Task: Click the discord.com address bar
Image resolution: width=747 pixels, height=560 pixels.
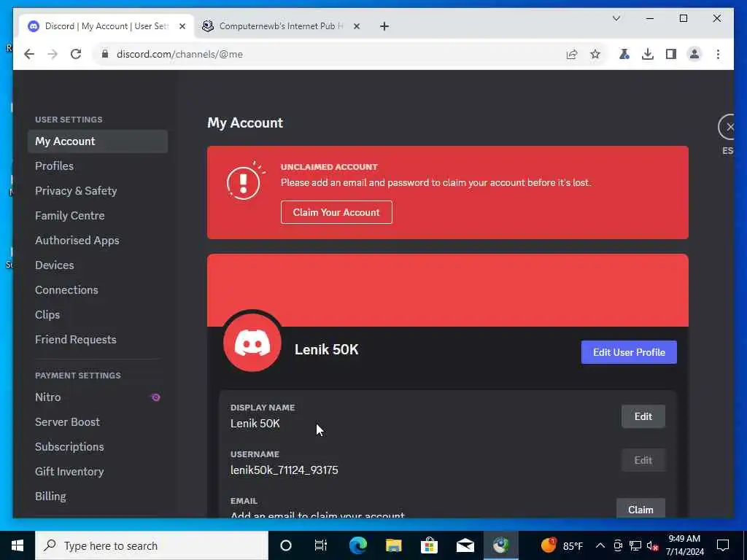Action: 333,54
